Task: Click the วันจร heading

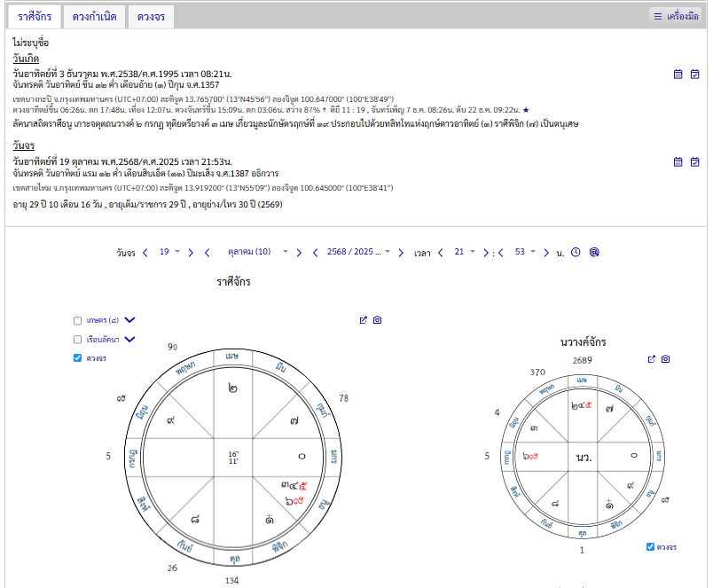Action: [x=24, y=145]
